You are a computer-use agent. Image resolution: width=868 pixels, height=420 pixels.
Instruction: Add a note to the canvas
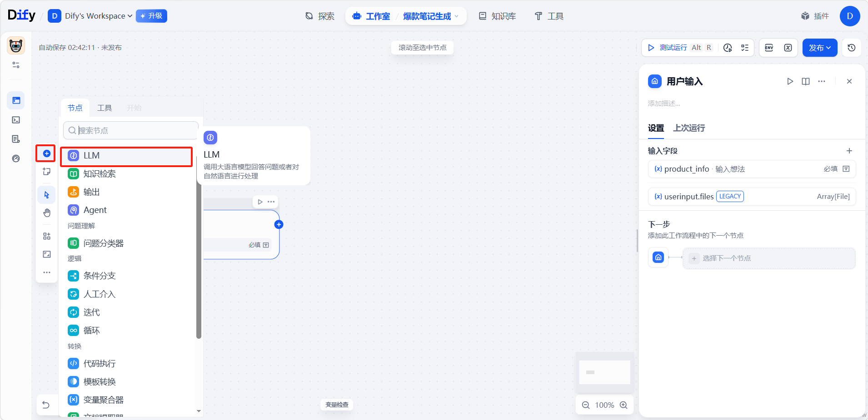[46, 172]
